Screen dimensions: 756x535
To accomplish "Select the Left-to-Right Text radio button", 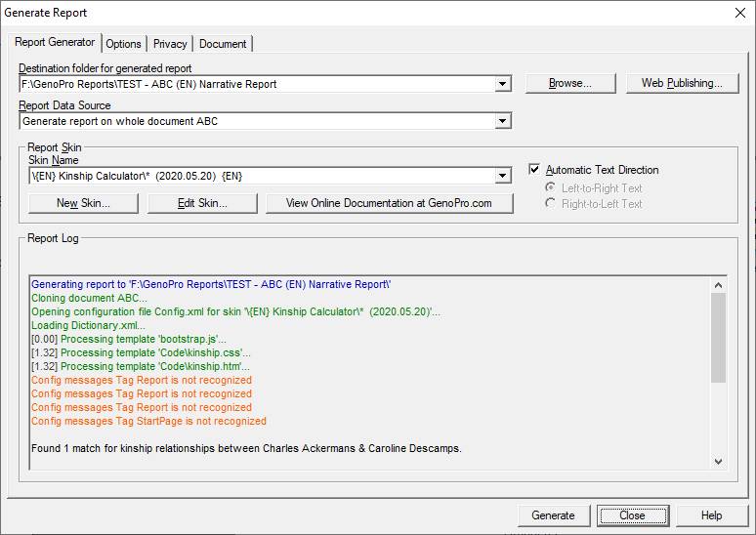I will [x=550, y=187].
